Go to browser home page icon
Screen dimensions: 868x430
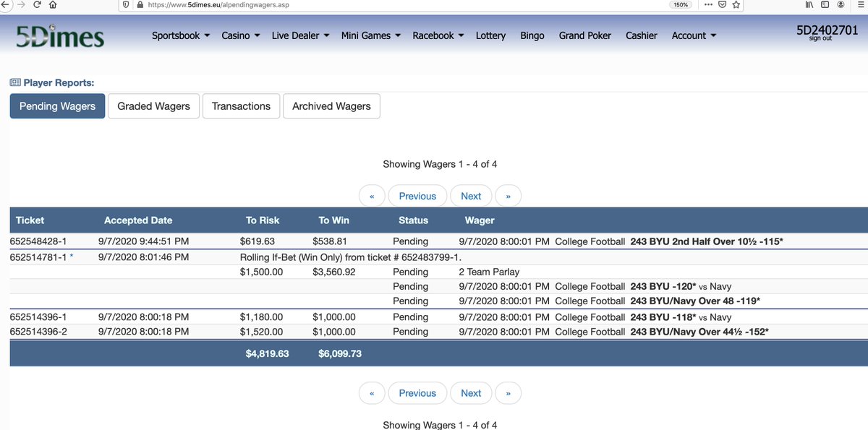tap(53, 4)
